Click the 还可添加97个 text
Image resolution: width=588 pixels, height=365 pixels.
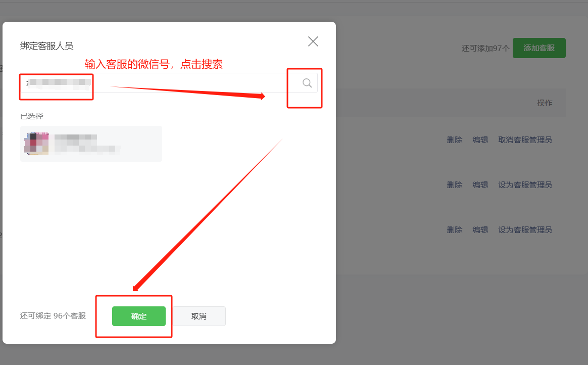[x=485, y=49]
